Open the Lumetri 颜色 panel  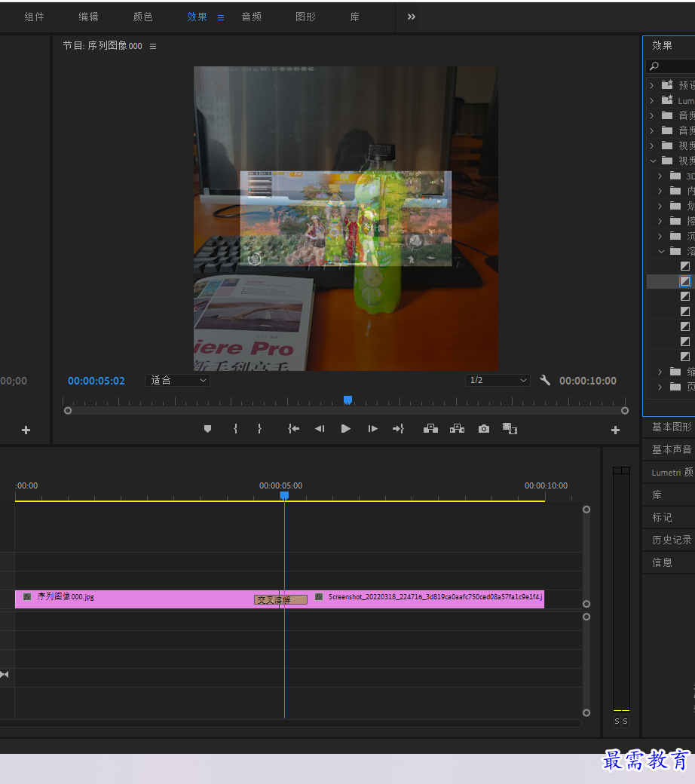[x=672, y=473]
